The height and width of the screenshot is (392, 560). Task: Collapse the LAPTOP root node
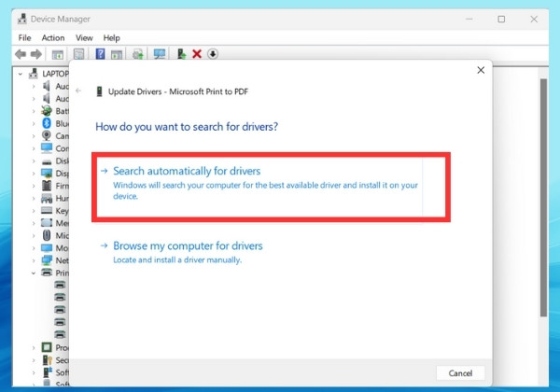click(21, 74)
